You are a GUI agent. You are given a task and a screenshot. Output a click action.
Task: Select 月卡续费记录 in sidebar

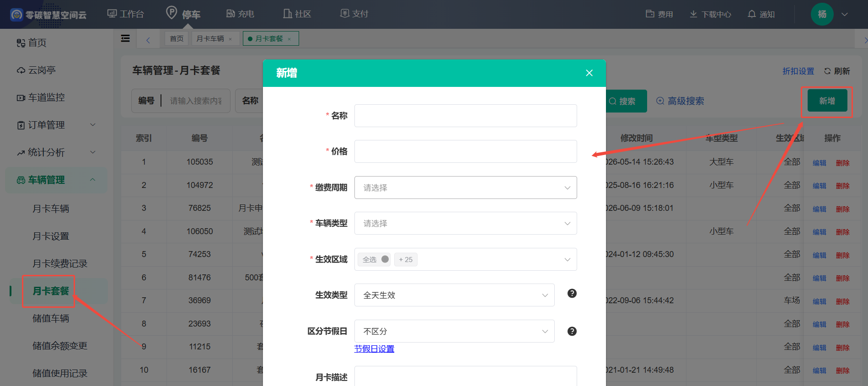(60, 263)
